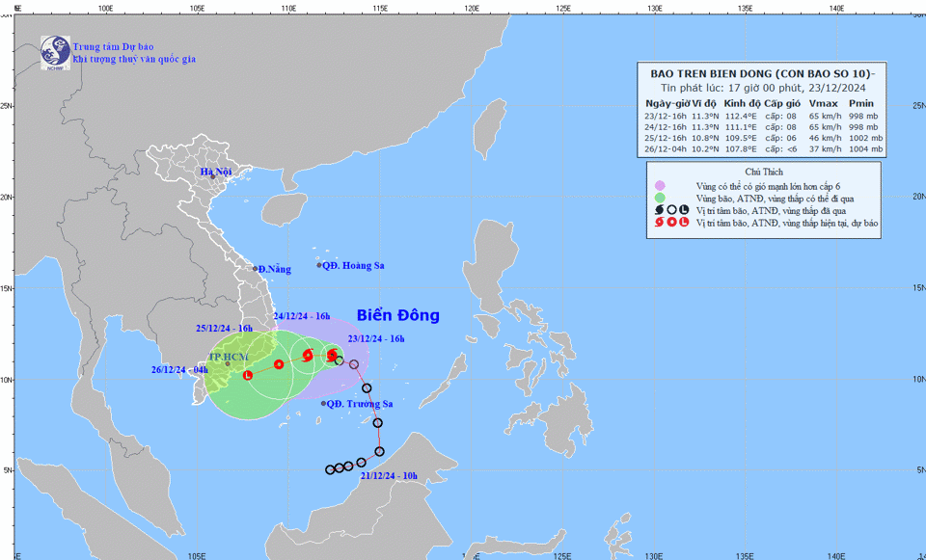Image resolution: width=926 pixels, height=560 pixels.
Task: Click the '25/12-16h' table cell
Action: (x=667, y=138)
